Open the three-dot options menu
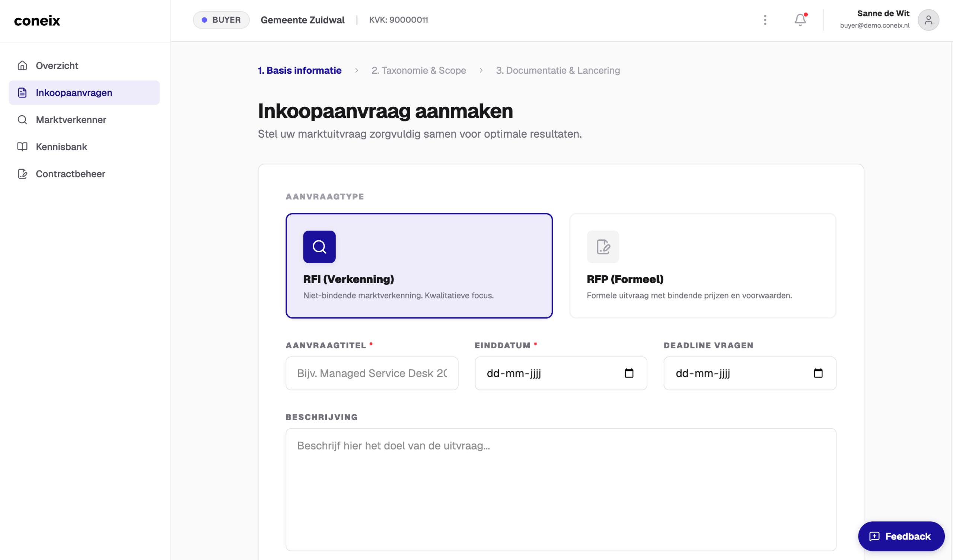This screenshot has width=953, height=560. pyautogui.click(x=765, y=20)
